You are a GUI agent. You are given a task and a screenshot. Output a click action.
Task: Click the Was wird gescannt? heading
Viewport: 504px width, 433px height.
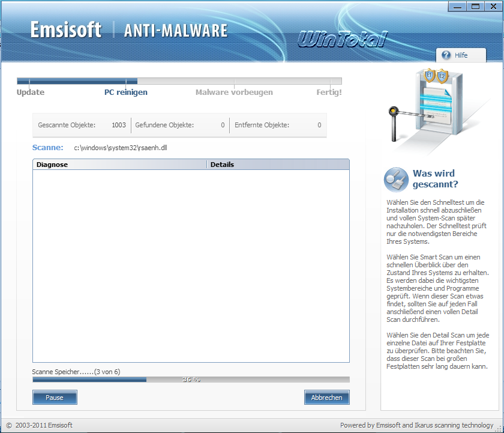(435, 179)
